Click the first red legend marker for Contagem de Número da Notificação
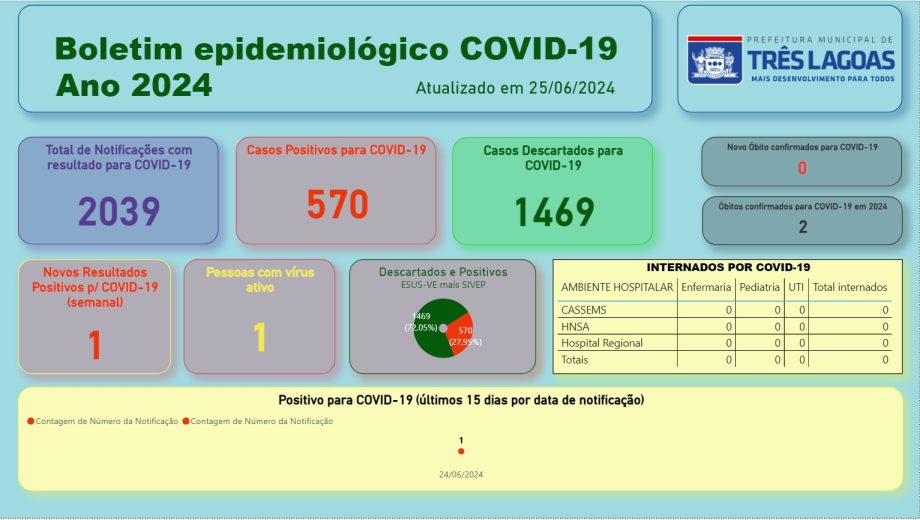 [x=31, y=421]
